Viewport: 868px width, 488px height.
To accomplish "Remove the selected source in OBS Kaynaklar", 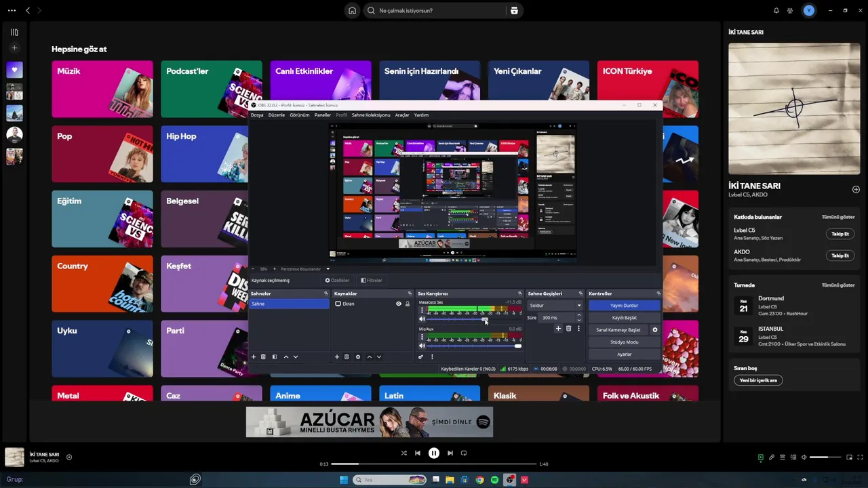I will [x=347, y=357].
